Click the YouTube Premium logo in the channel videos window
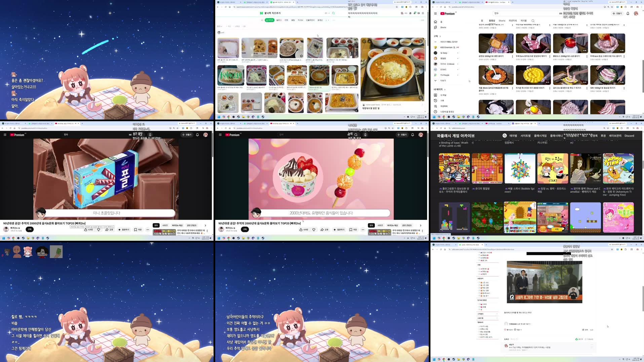 click(448, 13)
